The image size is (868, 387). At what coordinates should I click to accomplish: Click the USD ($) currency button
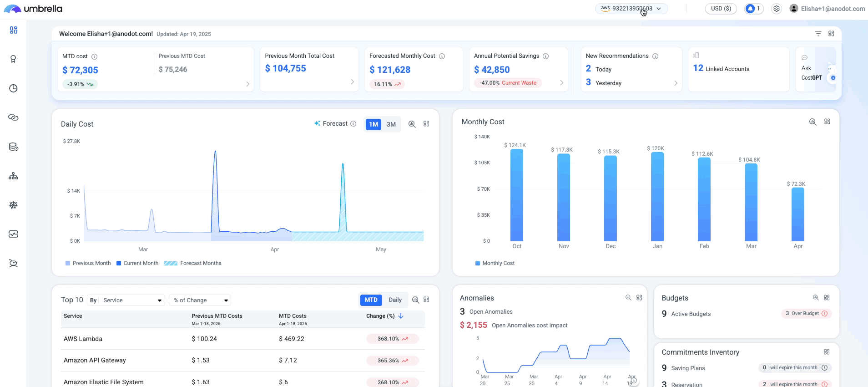[721, 9]
